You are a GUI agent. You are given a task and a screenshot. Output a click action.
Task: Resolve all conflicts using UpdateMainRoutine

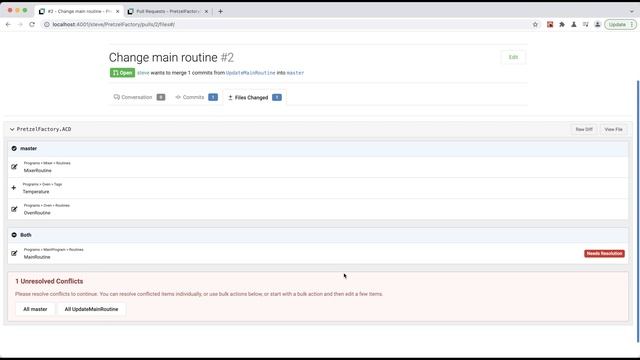91,309
